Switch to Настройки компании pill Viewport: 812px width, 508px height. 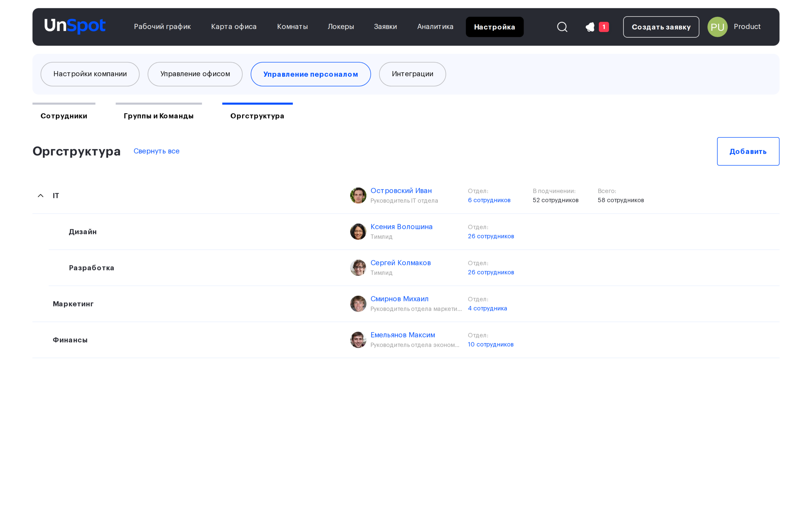(90, 74)
